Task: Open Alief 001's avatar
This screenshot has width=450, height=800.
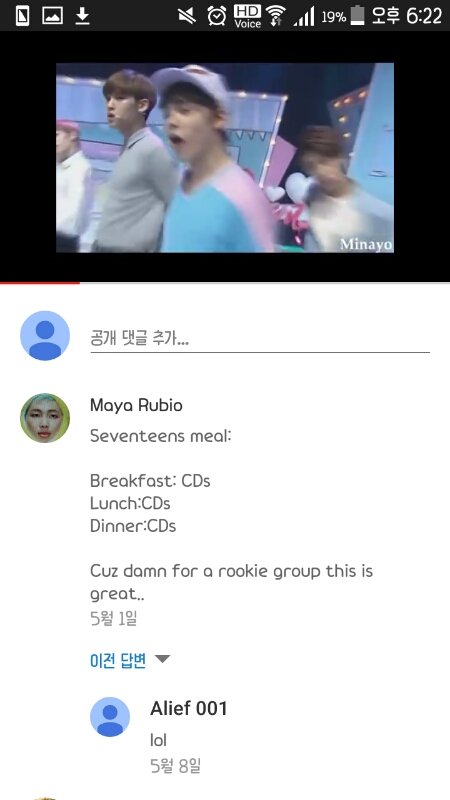Action: [110, 717]
